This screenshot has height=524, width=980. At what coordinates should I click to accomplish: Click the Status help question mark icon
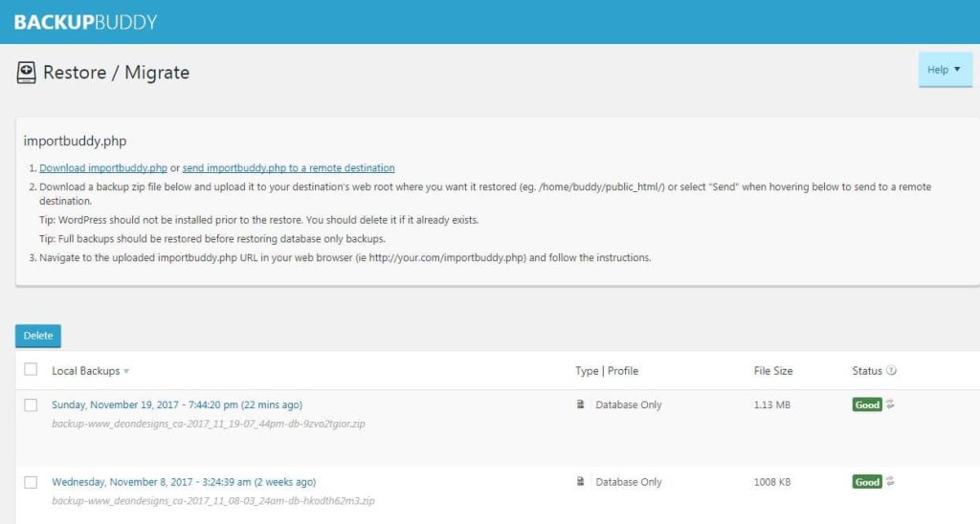[x=892, y=370]
